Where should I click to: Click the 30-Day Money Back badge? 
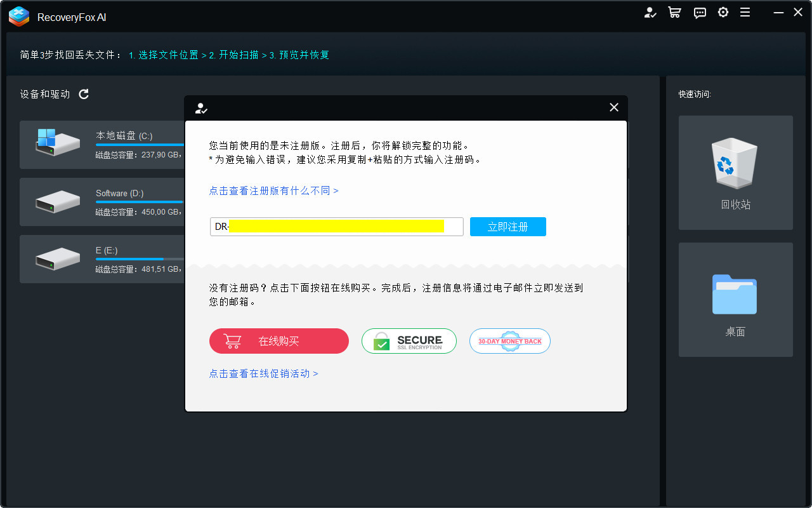coord(509,341)
